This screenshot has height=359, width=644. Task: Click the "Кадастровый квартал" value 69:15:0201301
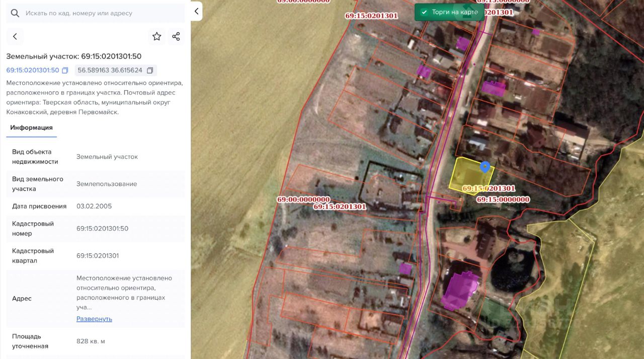click(98, 256)
